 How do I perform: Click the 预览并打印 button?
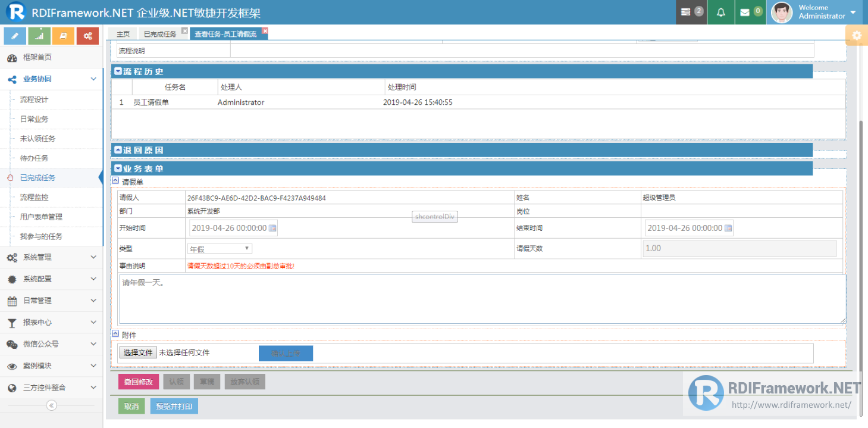tap(174, 407)
